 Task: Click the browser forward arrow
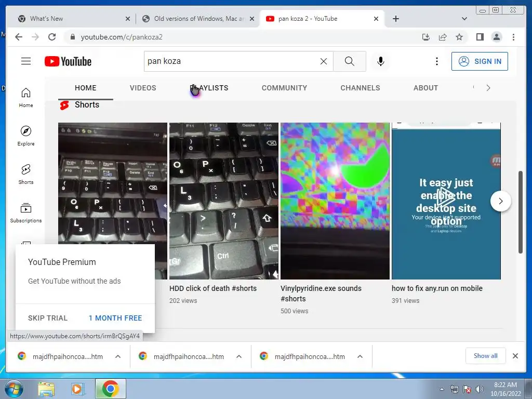[35, 37]
